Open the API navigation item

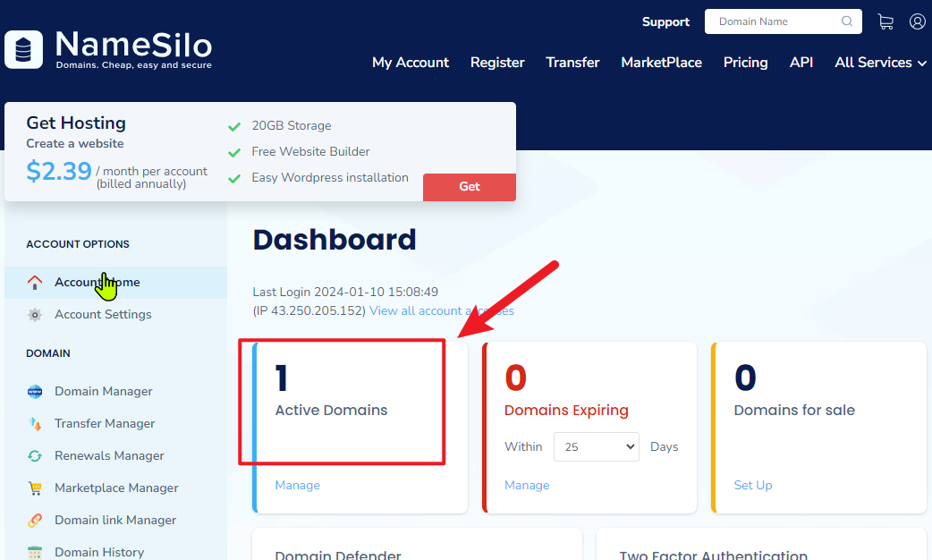tap(801, 63)
